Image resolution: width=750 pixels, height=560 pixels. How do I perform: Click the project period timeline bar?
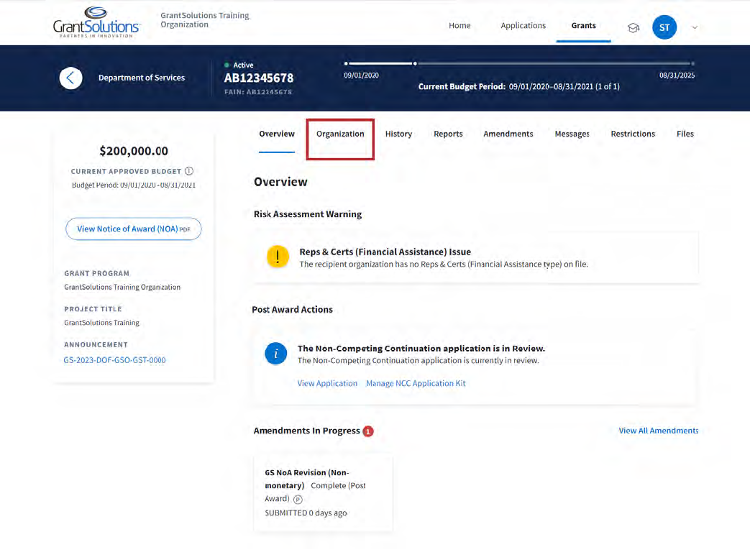tap(519, 63)
